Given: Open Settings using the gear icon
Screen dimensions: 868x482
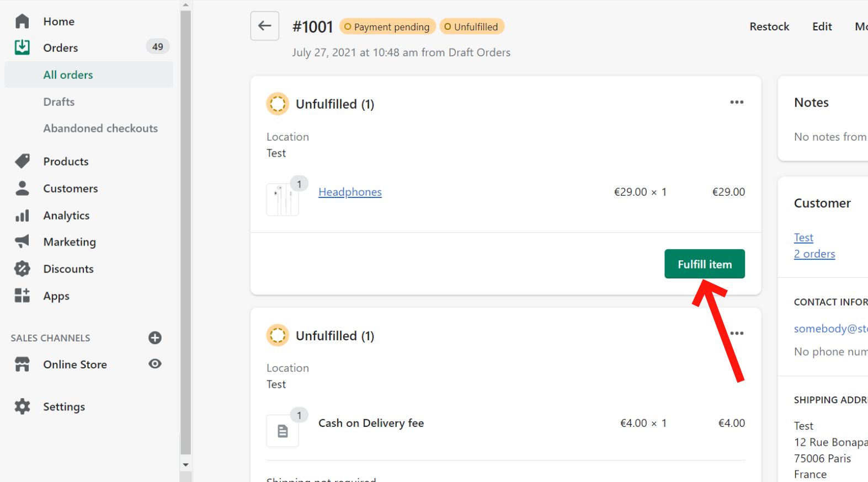Looking at the screenshot, I should click(x=22, y=406).
